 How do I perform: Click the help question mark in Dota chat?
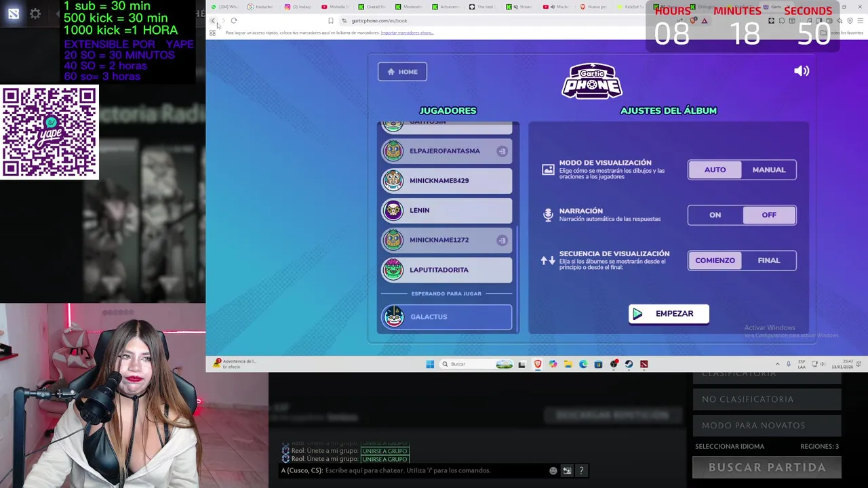581,470
